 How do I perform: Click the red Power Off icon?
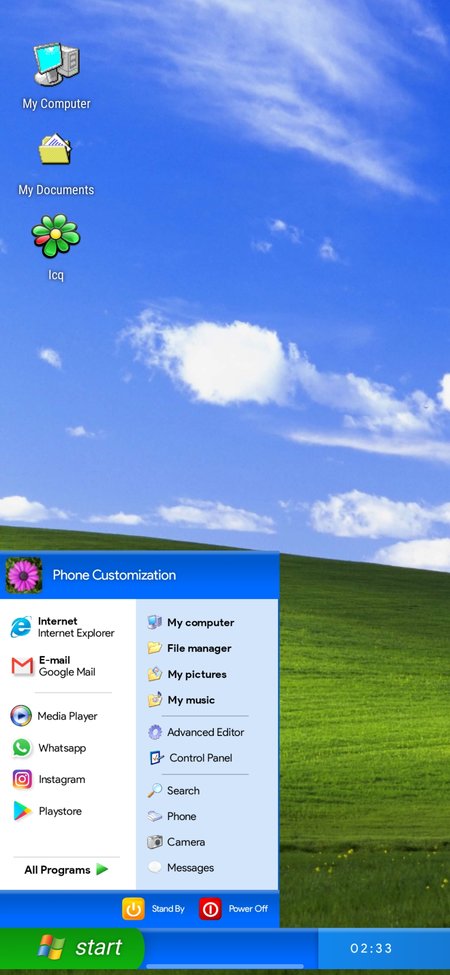coord(210,908)
